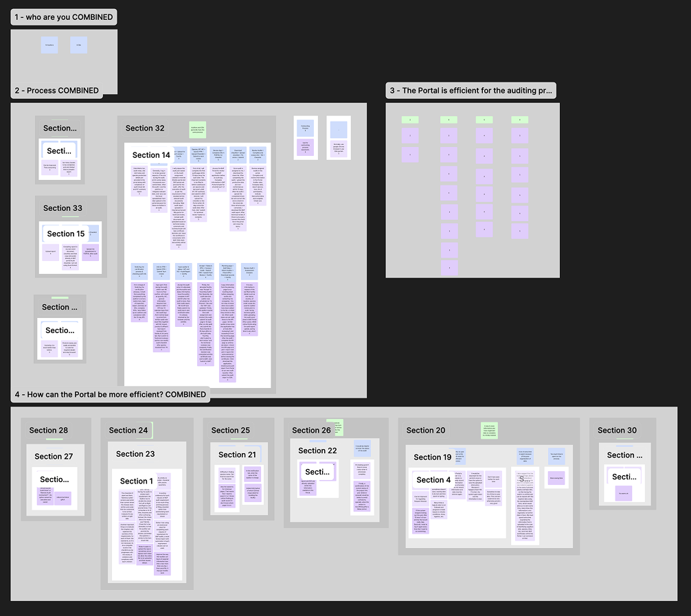Select the frame title '1 - who are you COMBINED'
691x616 pixels.
(63, 16)
